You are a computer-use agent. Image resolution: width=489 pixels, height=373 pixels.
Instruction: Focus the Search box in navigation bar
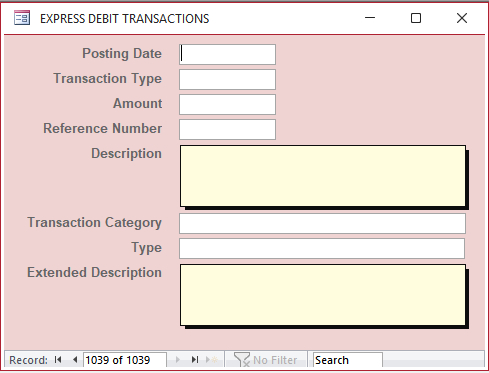(348, 360)
